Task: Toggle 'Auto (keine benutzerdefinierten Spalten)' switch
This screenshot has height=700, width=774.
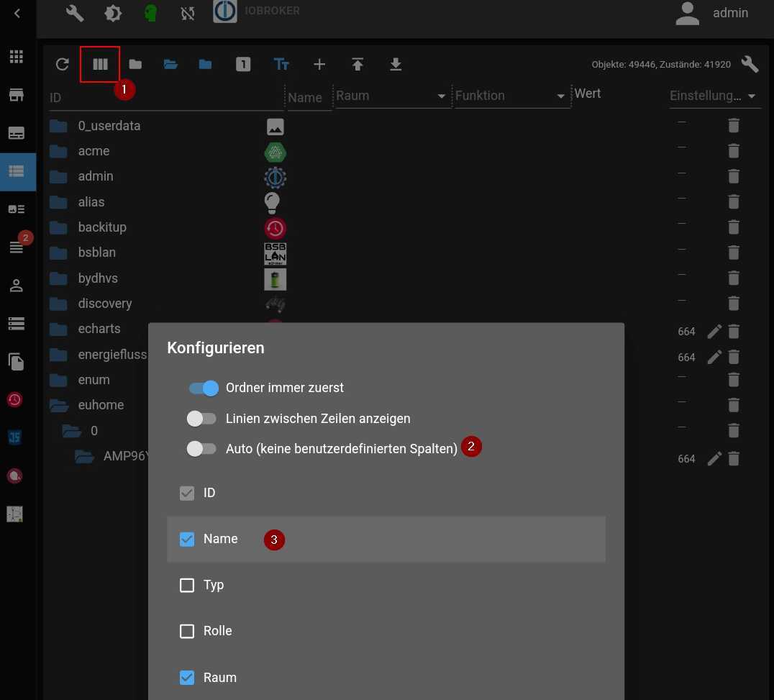Action: [201, 449]
